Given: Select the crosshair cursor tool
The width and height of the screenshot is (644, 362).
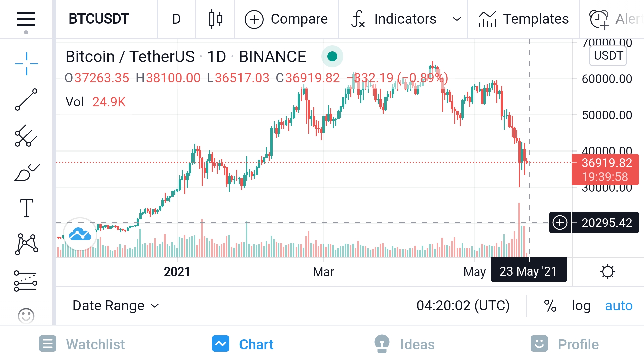Looking at the screenshot, I should [x=26, y=64].
